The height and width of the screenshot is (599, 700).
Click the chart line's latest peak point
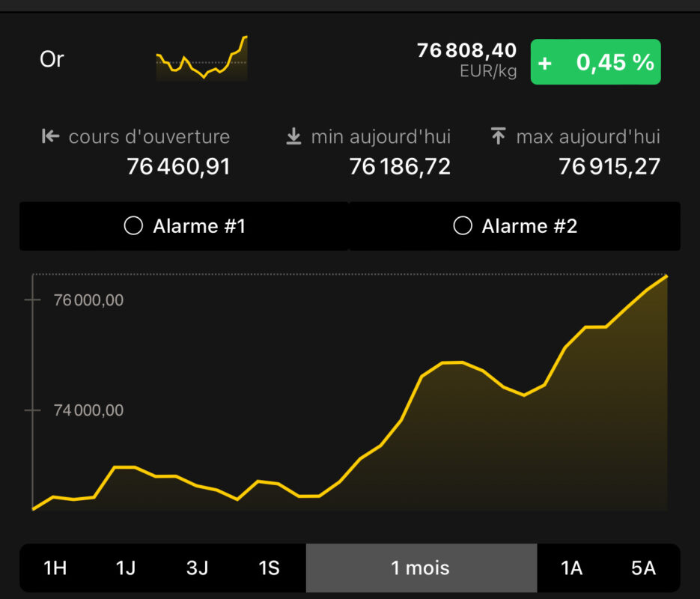point(666,276)
